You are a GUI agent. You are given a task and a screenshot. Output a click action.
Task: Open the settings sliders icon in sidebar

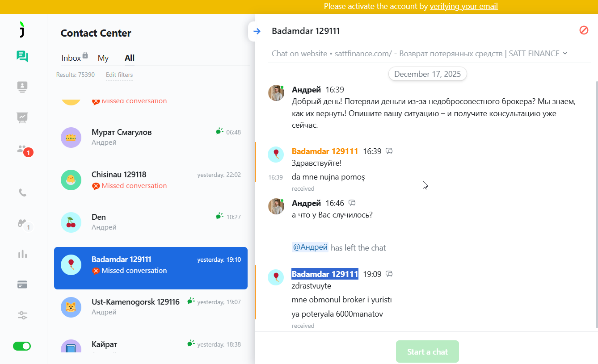click(22, 315)
